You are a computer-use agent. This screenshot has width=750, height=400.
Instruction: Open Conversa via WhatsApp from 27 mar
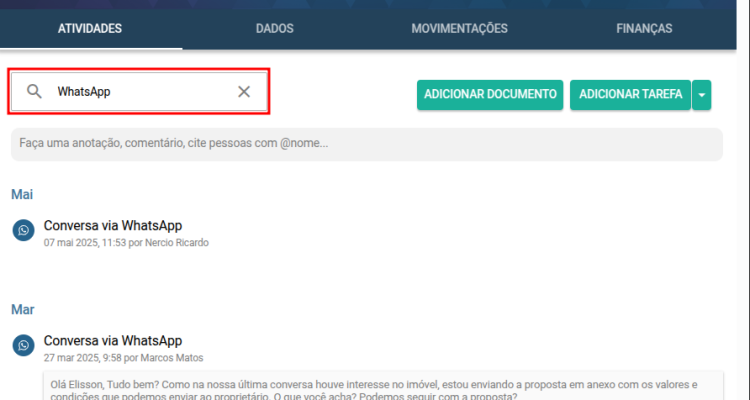point(113,341)
